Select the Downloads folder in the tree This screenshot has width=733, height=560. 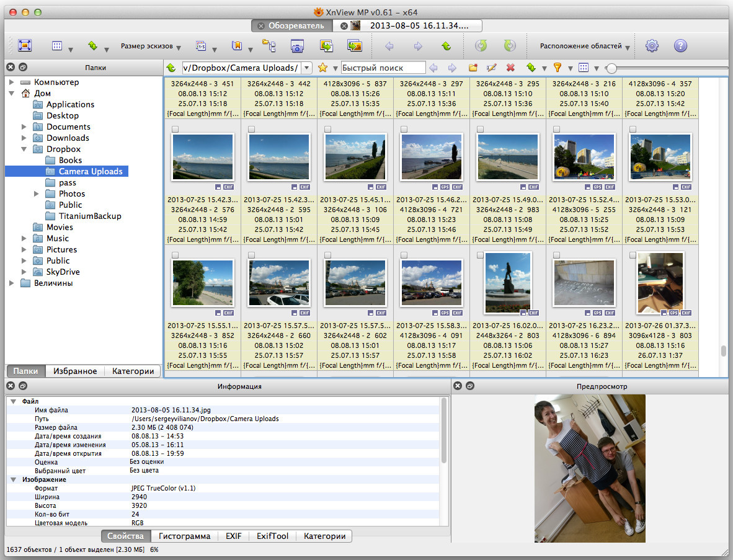pos(68,138)
